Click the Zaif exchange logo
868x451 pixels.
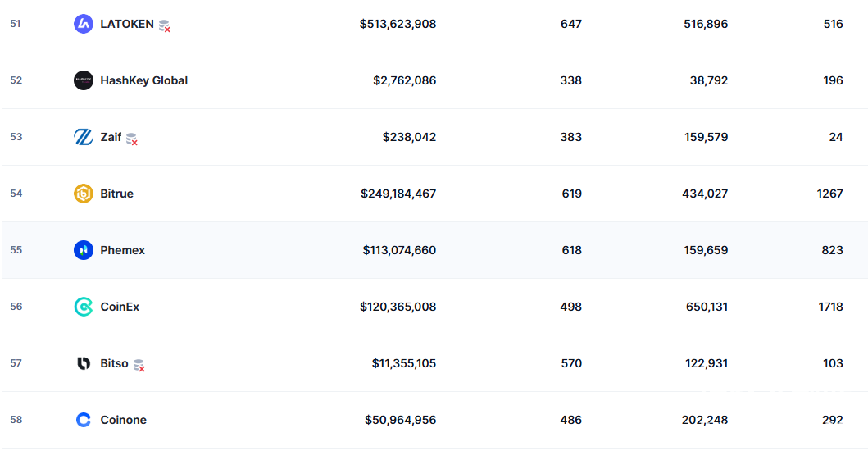click(x=84, y=137)
